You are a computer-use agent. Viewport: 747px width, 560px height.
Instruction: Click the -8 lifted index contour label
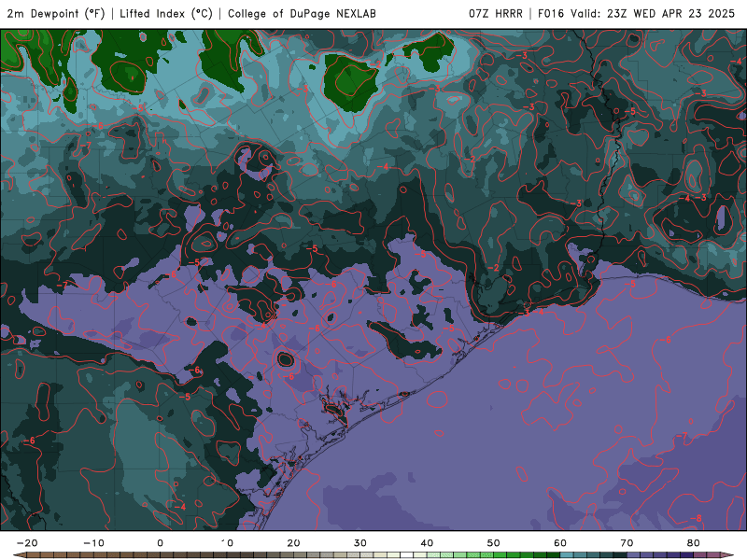(x=696, y=518)
